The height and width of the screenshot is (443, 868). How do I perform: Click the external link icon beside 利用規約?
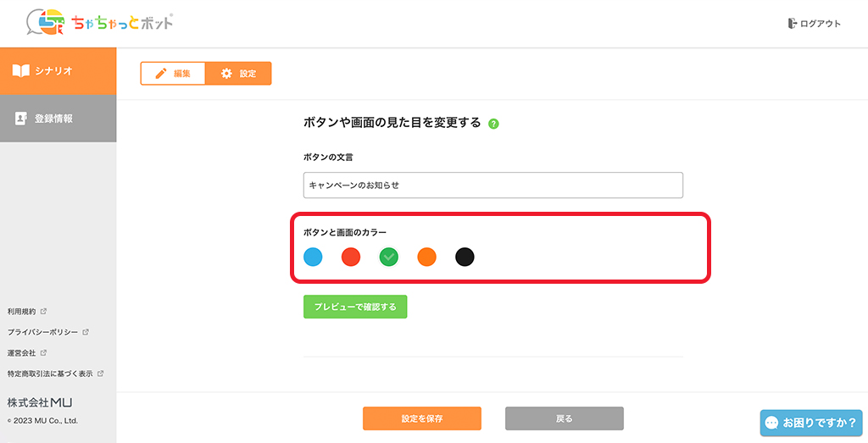44,311
